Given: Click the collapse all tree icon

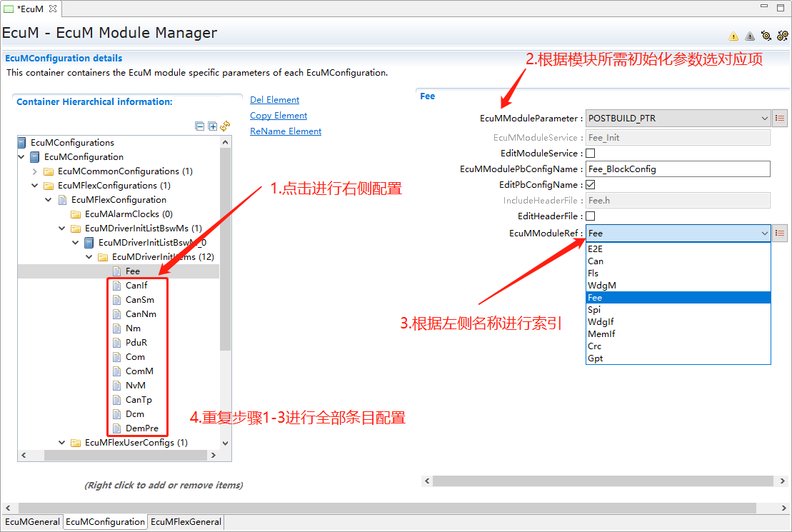Looking at the screenshot, I should point(200,126).
